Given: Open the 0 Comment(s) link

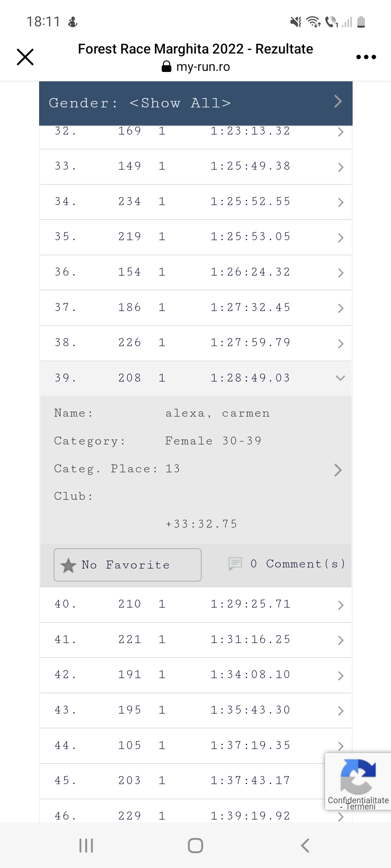Looking at the screenshot, I should click(297, 564).
